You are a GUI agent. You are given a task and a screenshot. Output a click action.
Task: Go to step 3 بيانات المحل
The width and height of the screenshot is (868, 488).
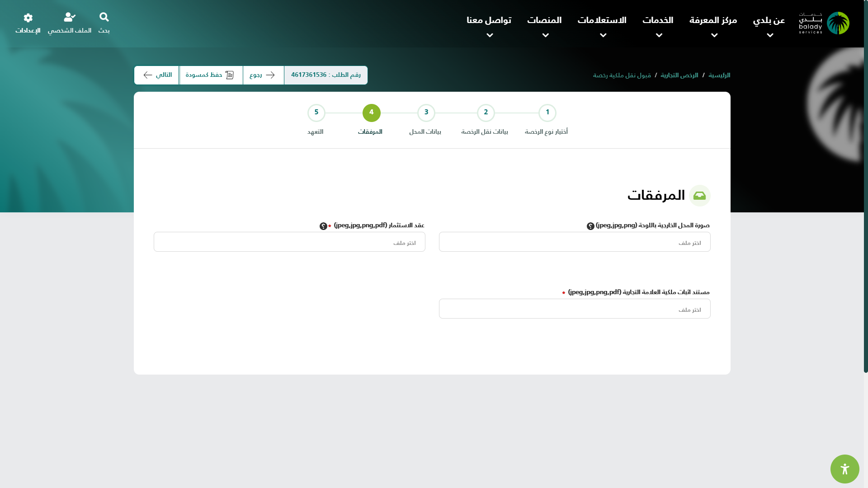tap(426, 113)
